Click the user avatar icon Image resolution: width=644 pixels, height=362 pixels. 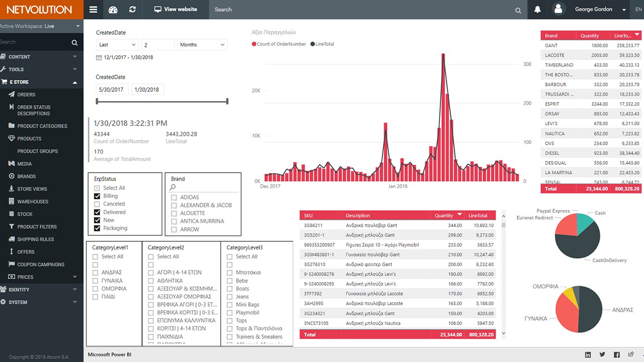tap(558, 9)
